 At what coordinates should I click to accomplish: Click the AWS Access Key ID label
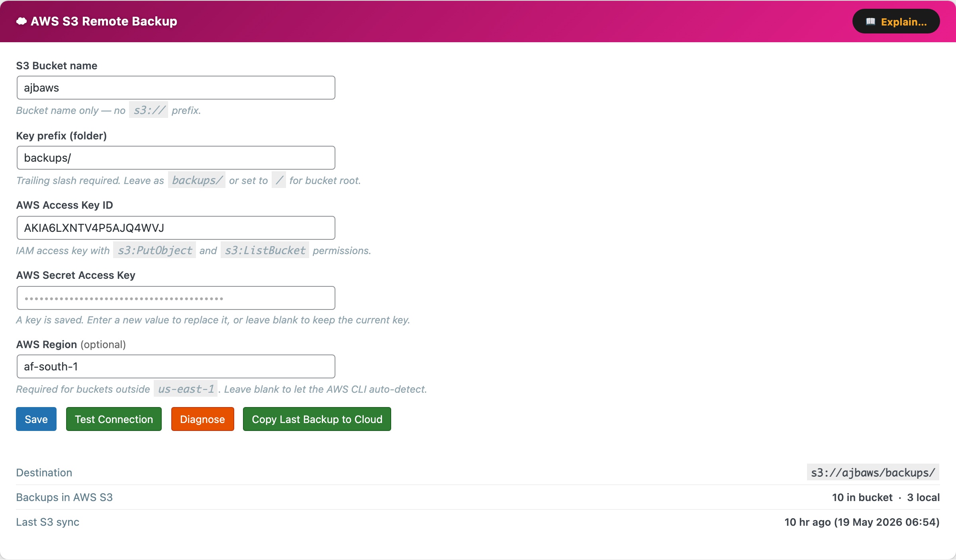65,205
